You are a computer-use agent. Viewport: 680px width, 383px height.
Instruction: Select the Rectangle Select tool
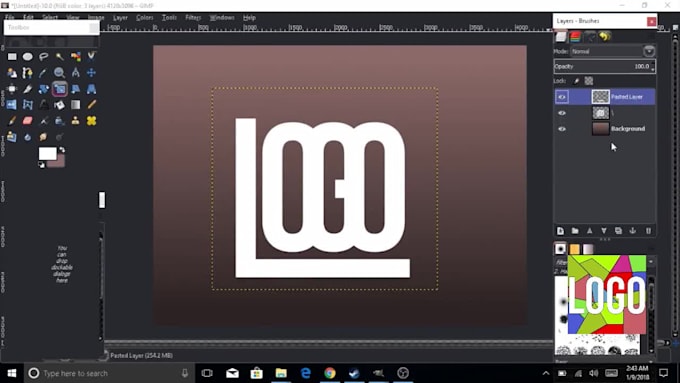pos(12,56)
